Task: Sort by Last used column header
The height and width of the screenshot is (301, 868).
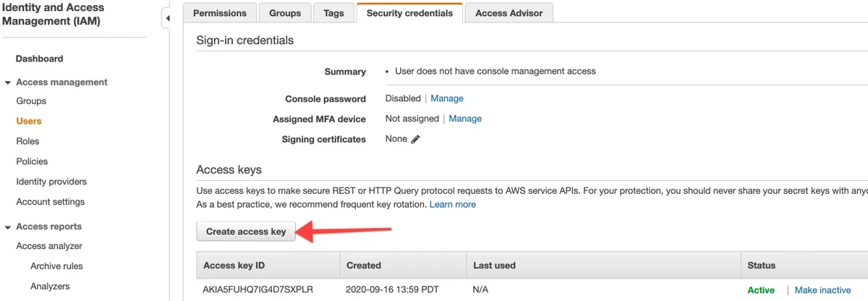Action: 603,266
